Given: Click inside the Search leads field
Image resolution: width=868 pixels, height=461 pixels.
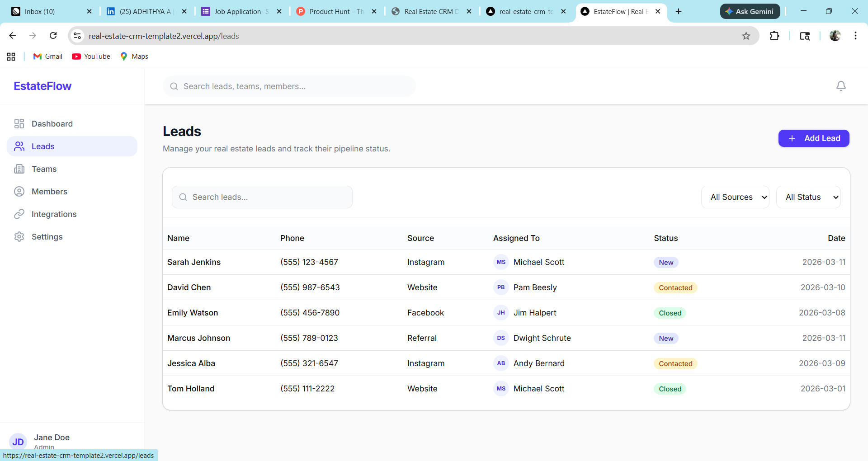Looking at the screenshot, I should [x=262, y=197].
